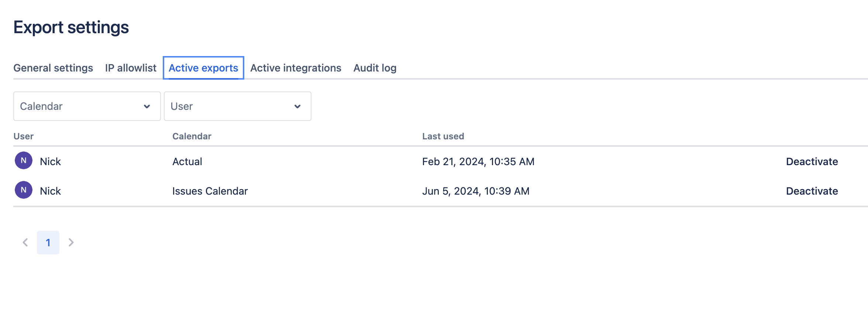This screenshot has width=868, height=334.
Task: Go to the next page arrow
Action: pyautogui.click(x=71, y=243)
